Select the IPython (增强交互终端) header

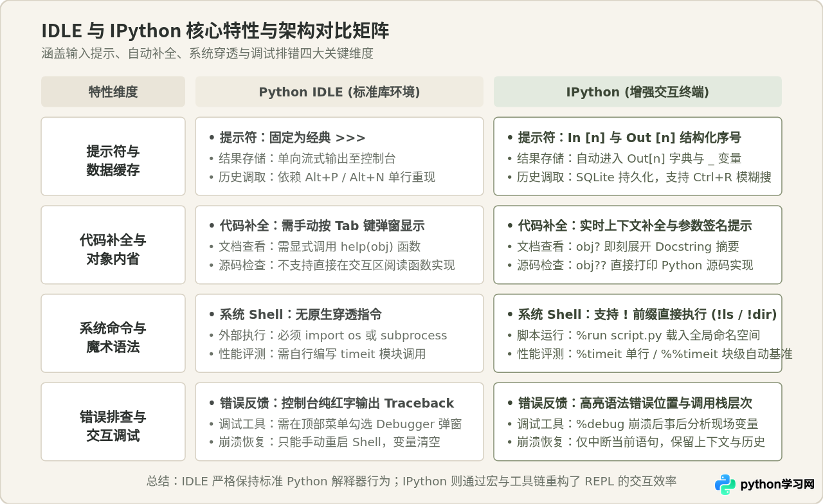(638, 92)
